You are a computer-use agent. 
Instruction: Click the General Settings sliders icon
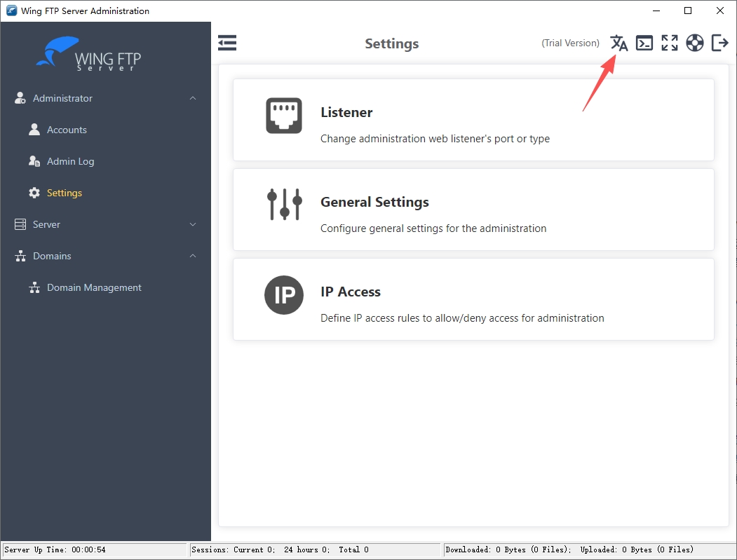point(285,205)
